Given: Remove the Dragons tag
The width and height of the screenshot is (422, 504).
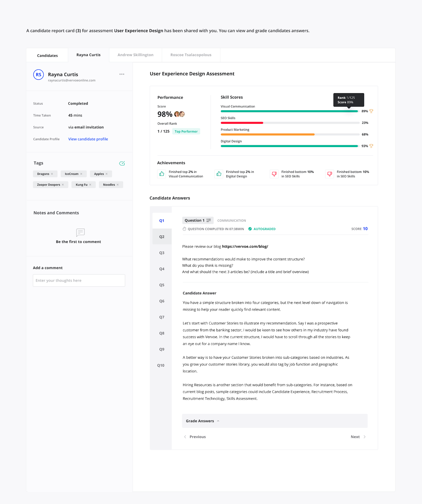Looking at the screenshot, I should click(52, 174).
